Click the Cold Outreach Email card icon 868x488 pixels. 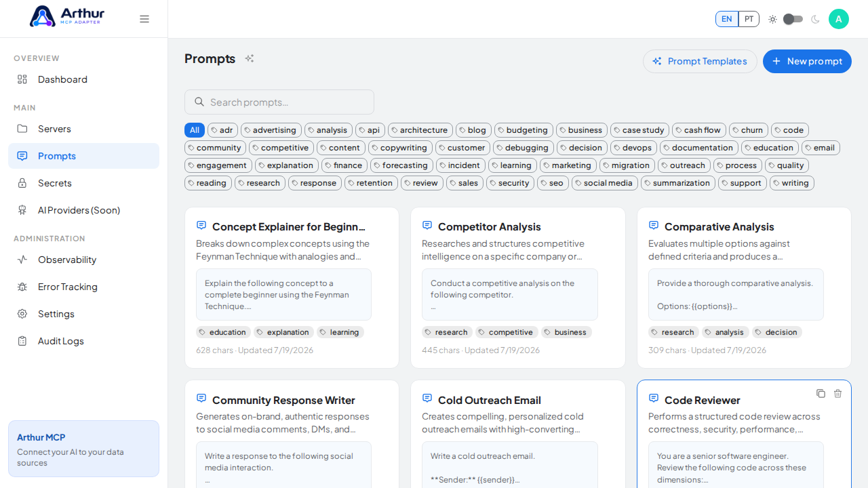[427, 399]
